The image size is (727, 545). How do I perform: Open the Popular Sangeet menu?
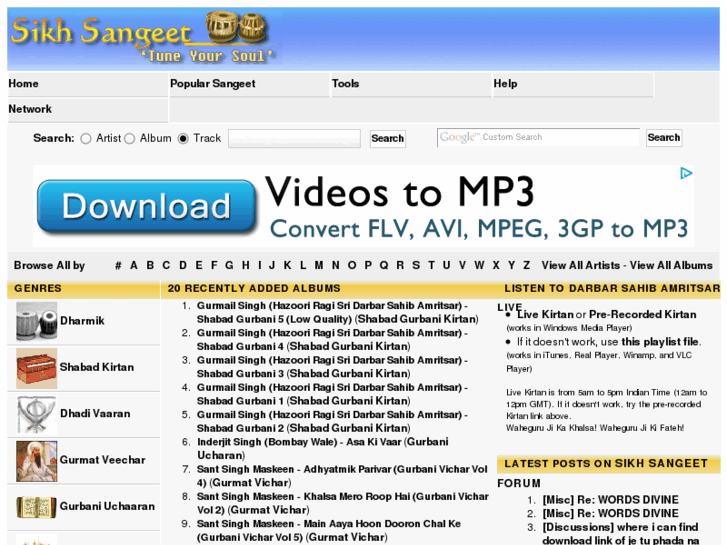point(249,84)
